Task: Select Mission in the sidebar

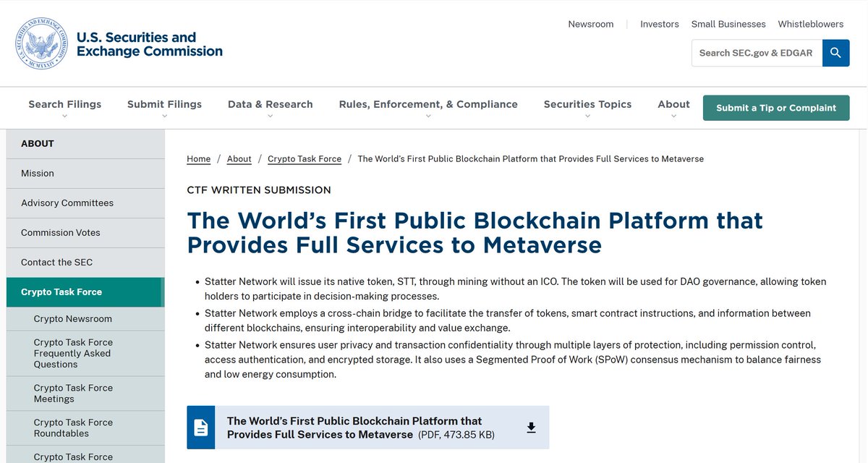Action: coord(85,174)
